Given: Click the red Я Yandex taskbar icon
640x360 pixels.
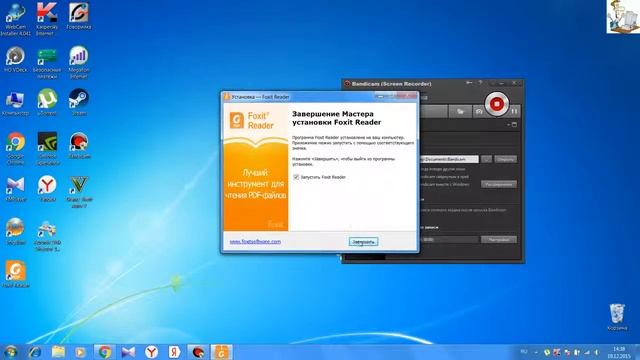Looking at the screenshot, I should click(174, 352).
